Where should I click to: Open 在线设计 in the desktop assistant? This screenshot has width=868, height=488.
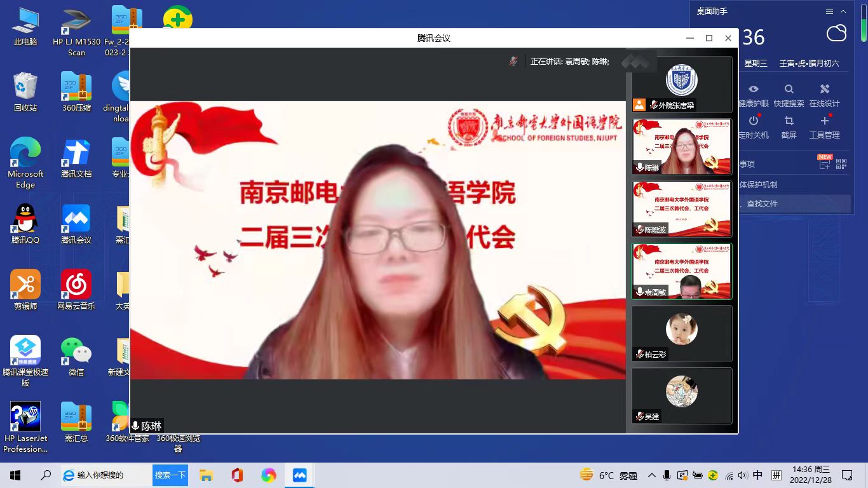(824, 90)
